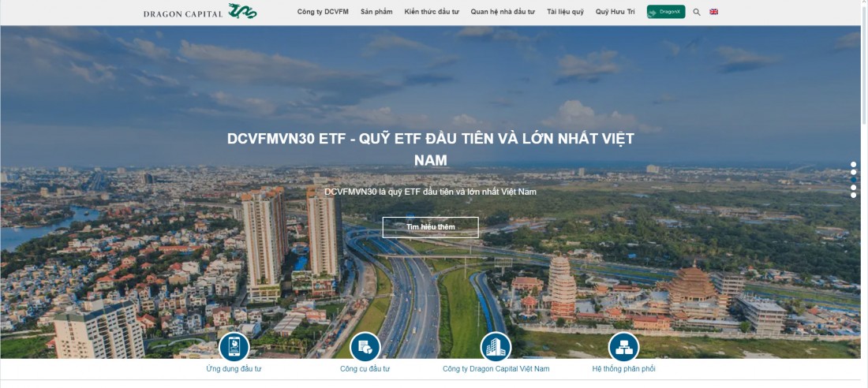Follow the Công ty Dragon Capital Việt Nam link
The height and width of the screenshot is (388, 868).
[496, 368]
